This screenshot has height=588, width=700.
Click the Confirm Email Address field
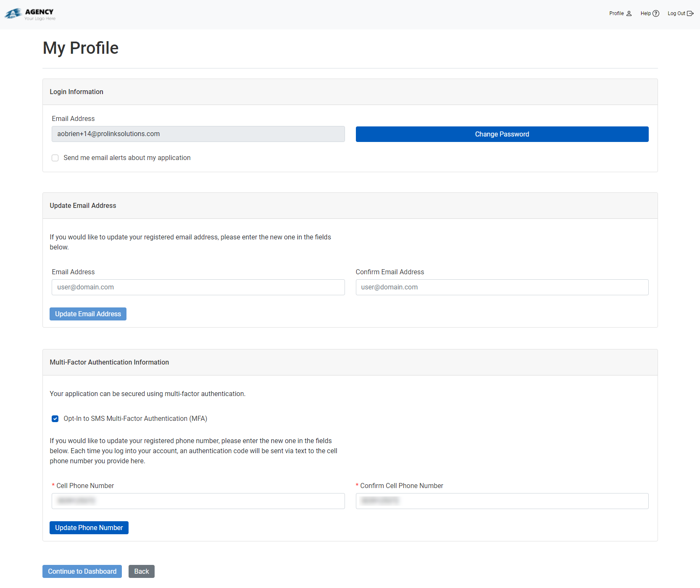[x=502, y=287]
